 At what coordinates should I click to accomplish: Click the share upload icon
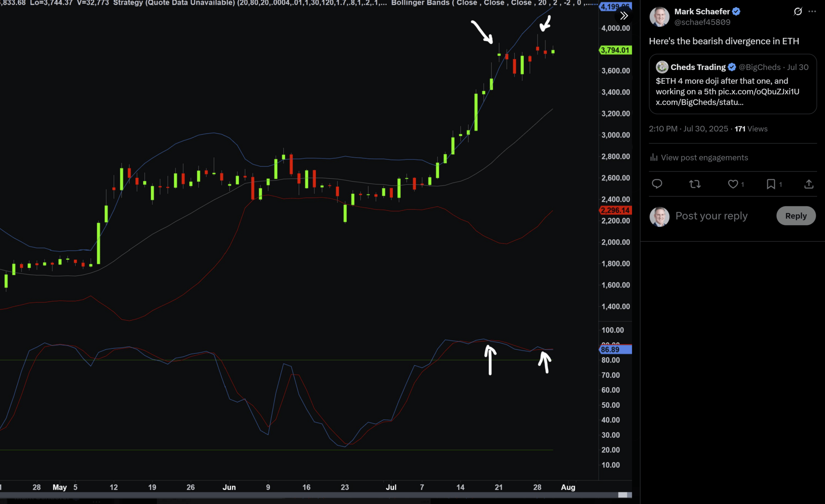coord(809,184)
